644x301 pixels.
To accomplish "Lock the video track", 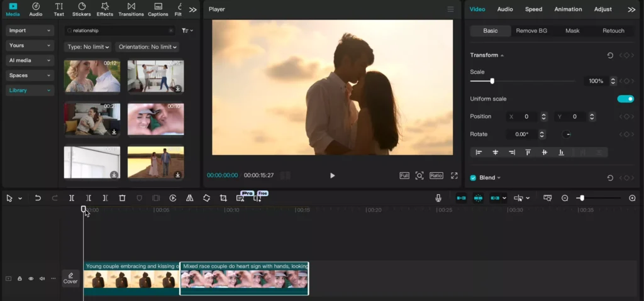I will 19,278.
